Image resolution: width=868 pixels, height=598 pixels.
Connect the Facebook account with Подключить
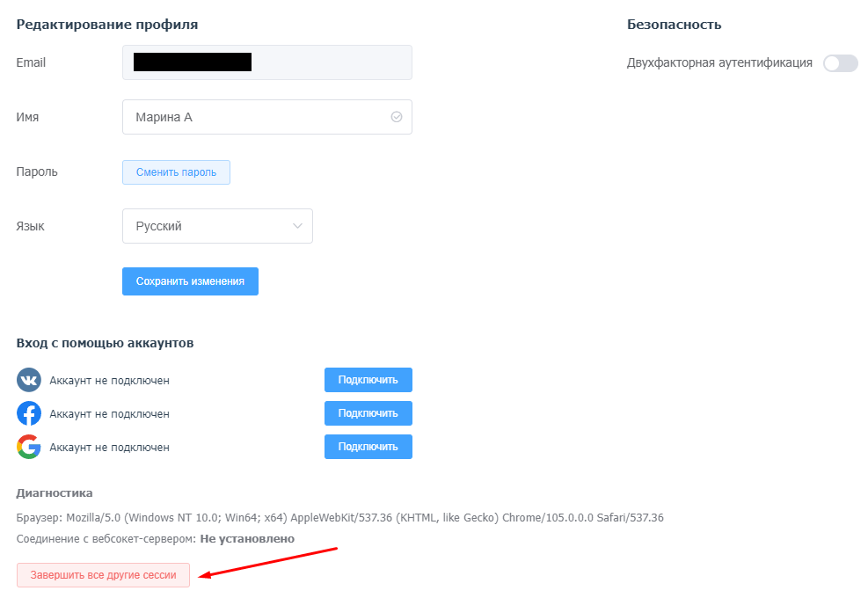[x=368, y=413]
